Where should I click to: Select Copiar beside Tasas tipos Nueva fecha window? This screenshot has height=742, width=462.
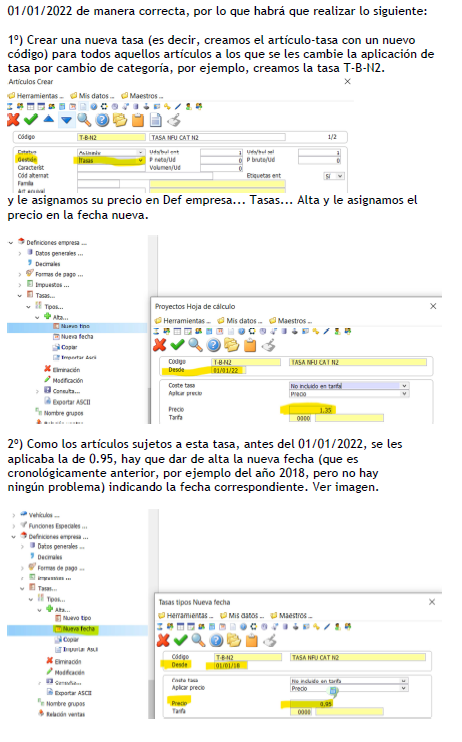point(67,639)
